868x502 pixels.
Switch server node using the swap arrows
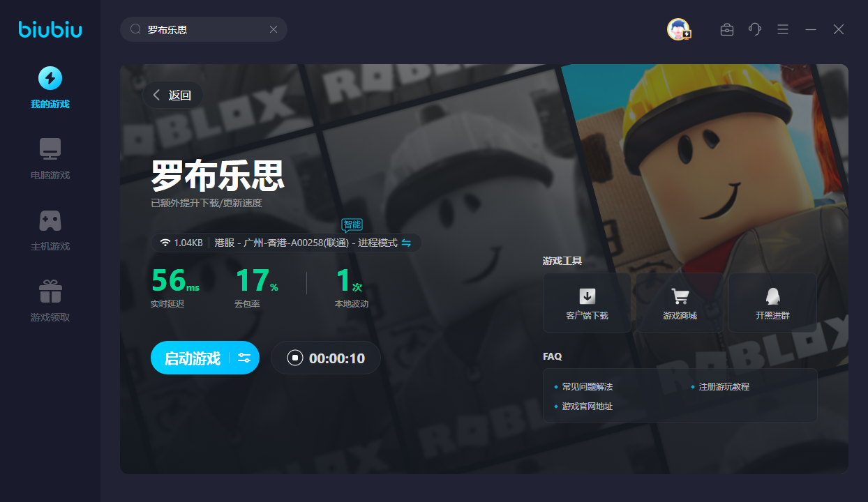[406, 243]
